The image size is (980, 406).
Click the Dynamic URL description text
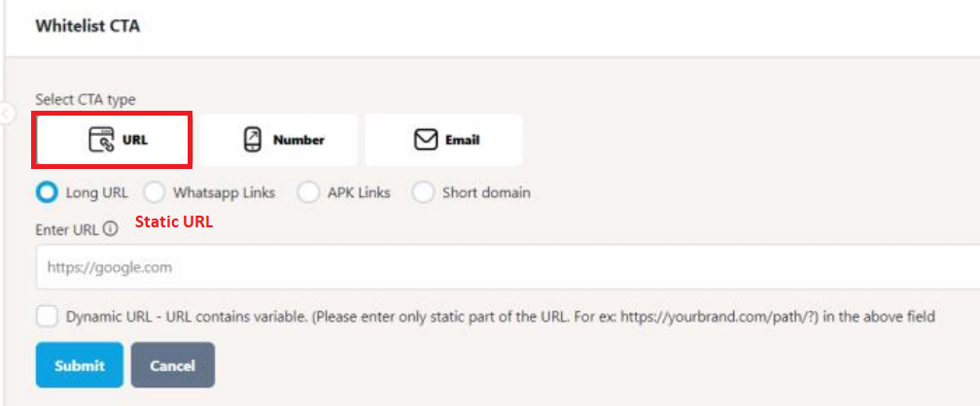coord(501,317)
